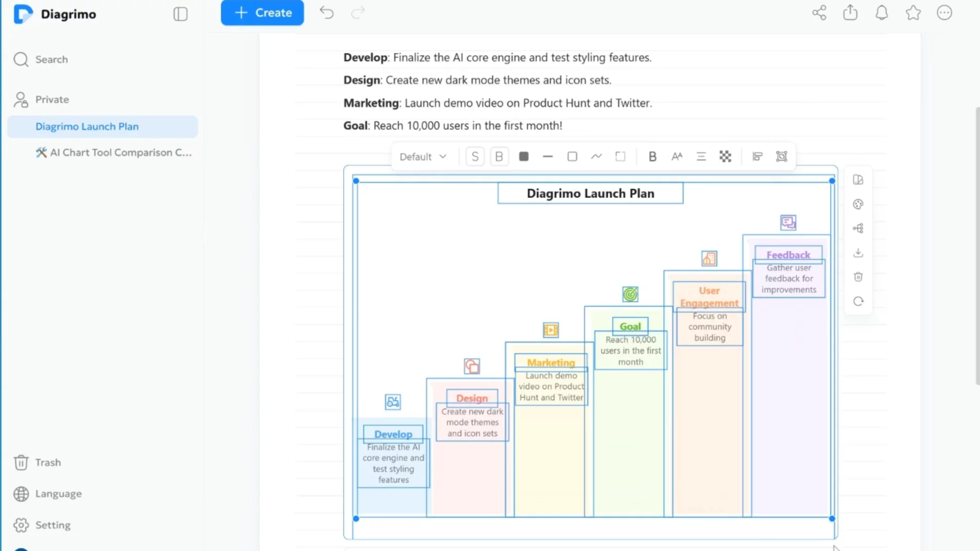Toggle bold text formatting

point(652,156)
